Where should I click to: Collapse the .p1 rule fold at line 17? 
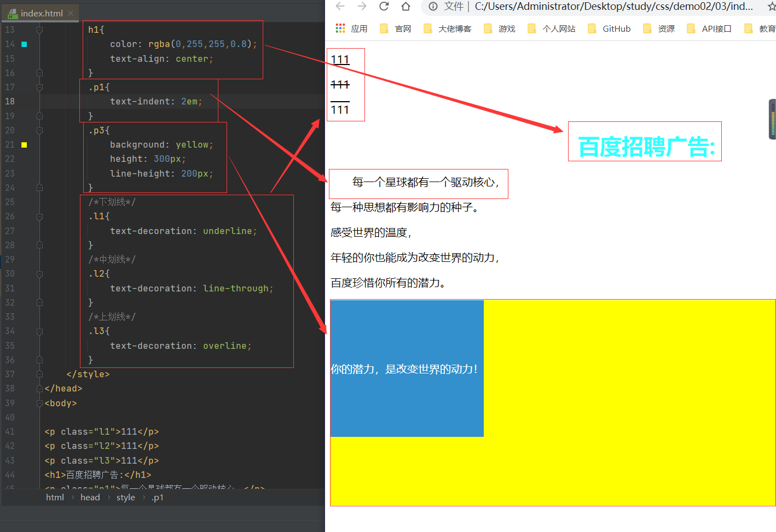point(39,87)
